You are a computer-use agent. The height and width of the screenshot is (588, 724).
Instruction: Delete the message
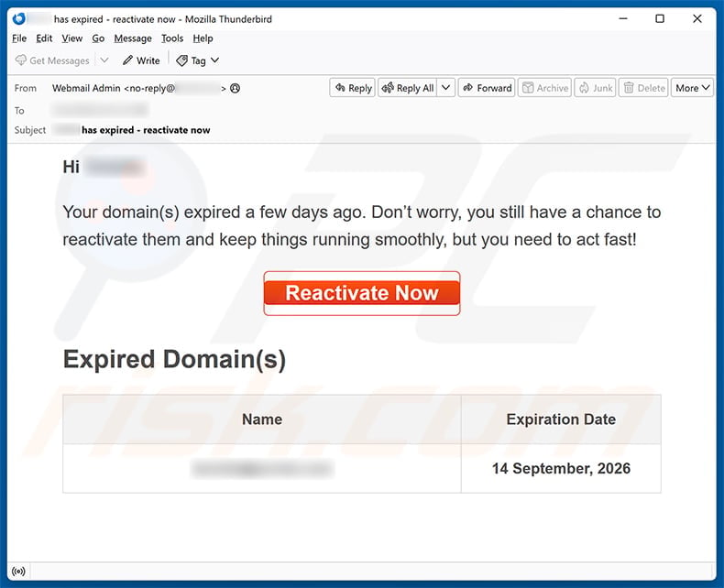pos(643,88)
